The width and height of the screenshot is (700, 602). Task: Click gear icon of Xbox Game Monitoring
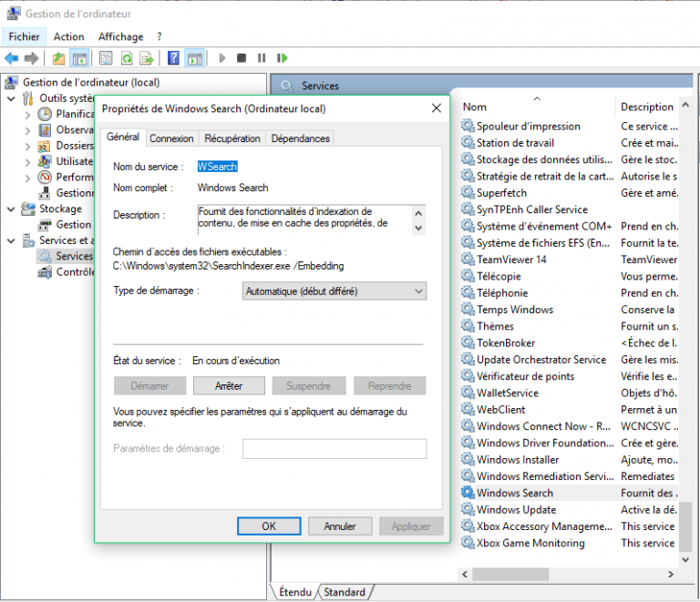[468, 543]
